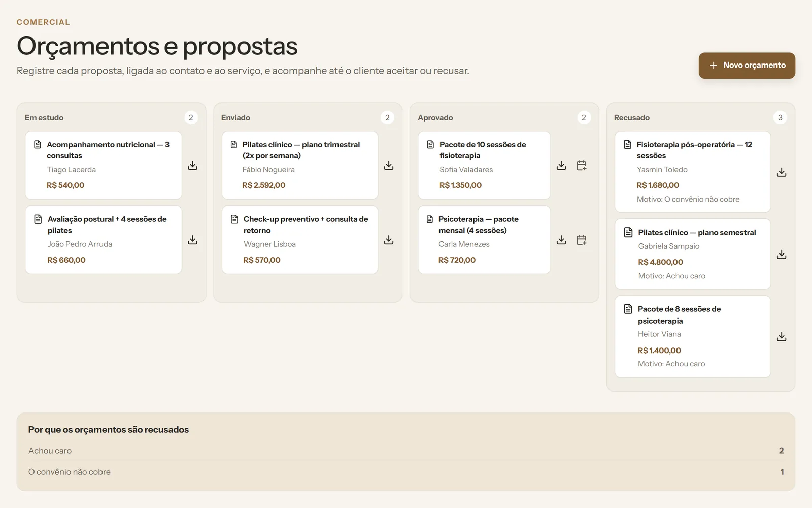Click 'Motivo: Achou caro' on Heitor Viana card
This screenshot has width=812, height=508.
pyautogui.click(x=671, y=364)
